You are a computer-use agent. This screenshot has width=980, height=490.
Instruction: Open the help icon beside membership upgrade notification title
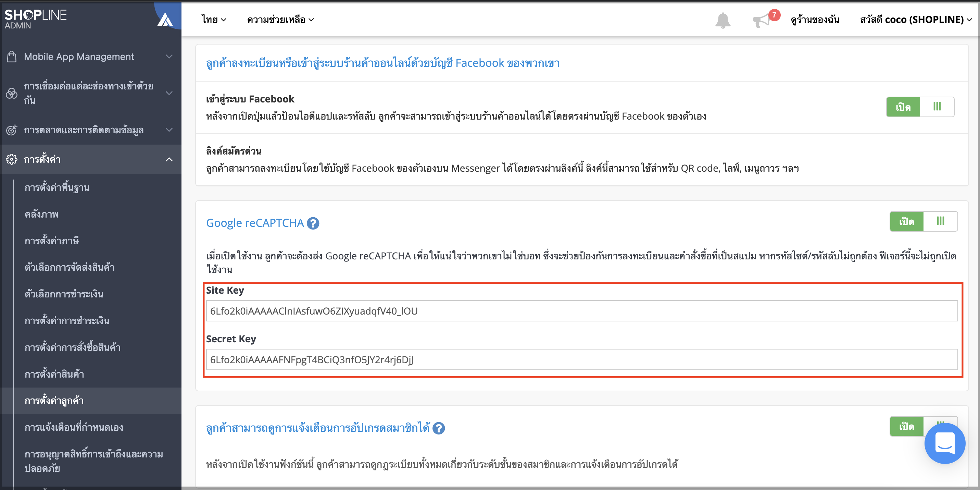coord(439,428)
